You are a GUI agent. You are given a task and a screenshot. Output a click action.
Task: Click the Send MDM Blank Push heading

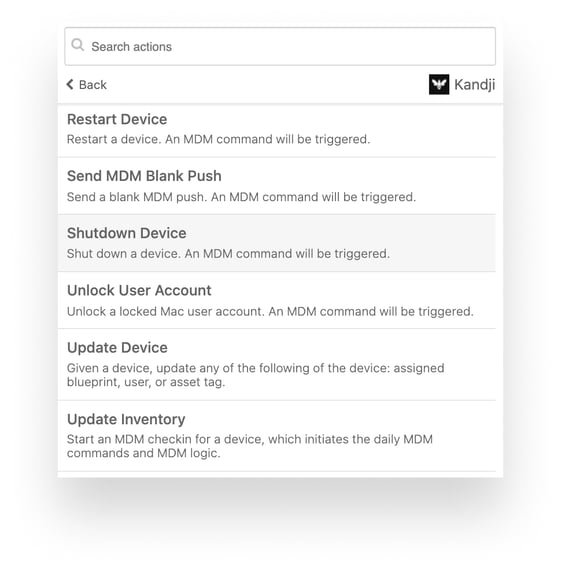(144, 176)
